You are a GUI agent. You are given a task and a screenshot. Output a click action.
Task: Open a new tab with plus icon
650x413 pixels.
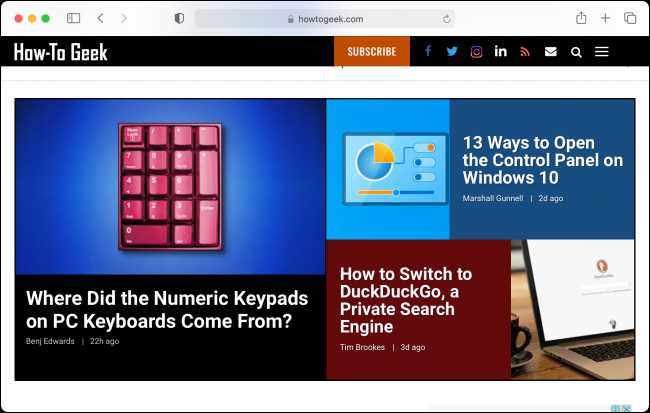pos(605,18)
